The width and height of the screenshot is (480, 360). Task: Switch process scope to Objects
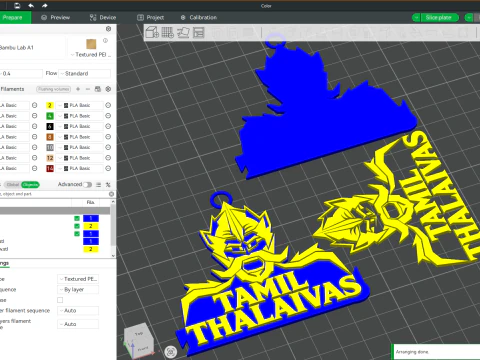point(30,185)
